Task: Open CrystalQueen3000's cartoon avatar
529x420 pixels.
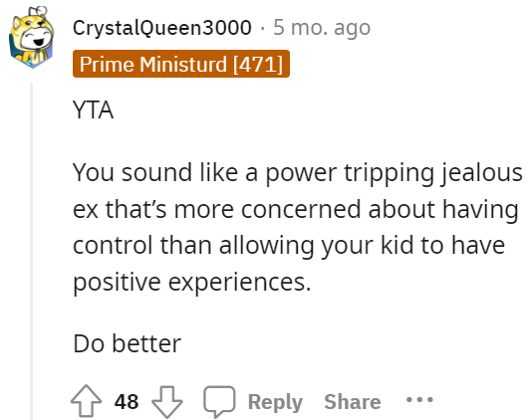Action: click(31, 37)
